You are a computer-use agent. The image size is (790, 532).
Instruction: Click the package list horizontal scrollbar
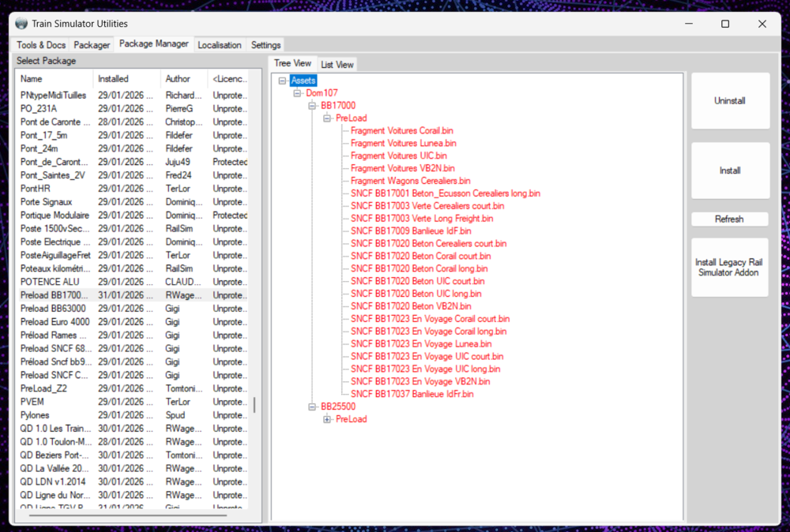128,515
